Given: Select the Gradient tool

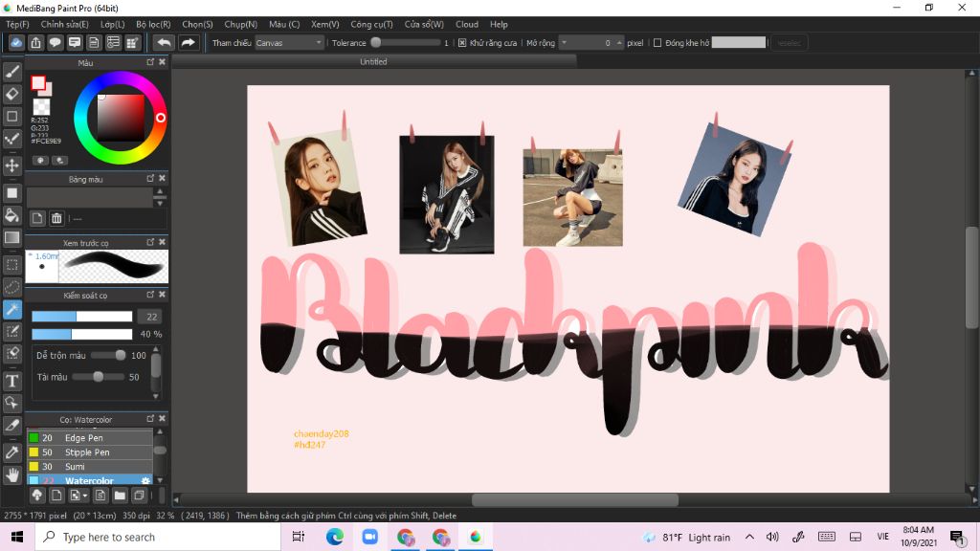Looking at the screenshot, I should click(11, 237).
